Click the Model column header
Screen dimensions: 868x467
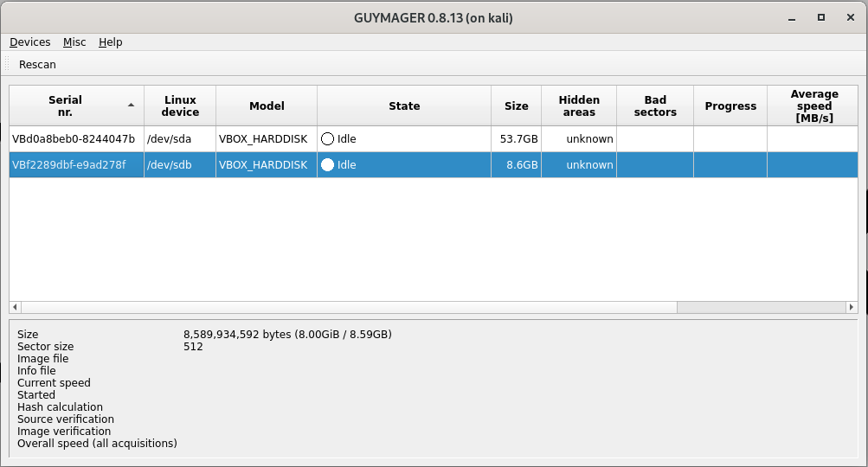pyautogui.click(x=267, y=106)
